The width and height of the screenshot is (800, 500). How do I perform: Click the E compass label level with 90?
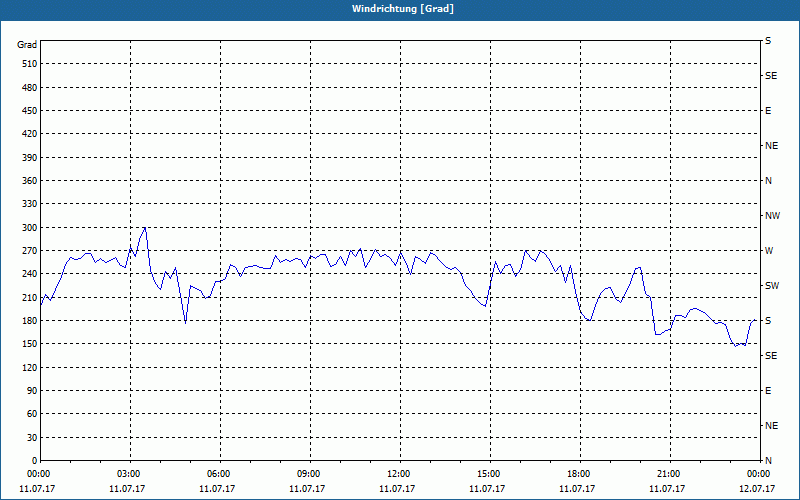[768, 391]
